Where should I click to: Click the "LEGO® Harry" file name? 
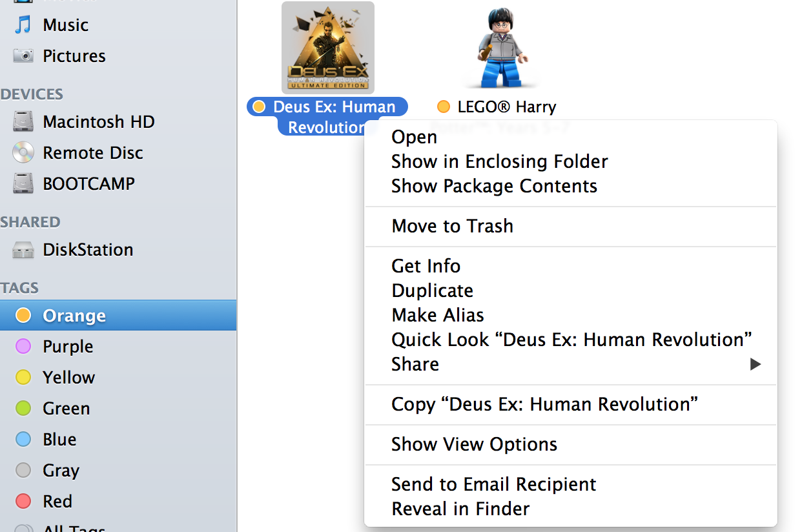click(507, 107)
